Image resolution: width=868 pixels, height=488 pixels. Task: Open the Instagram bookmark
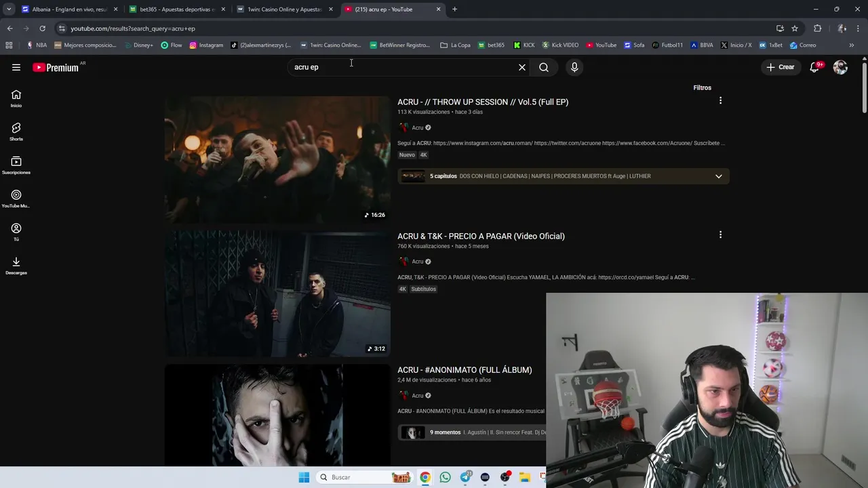coord(206,45)
